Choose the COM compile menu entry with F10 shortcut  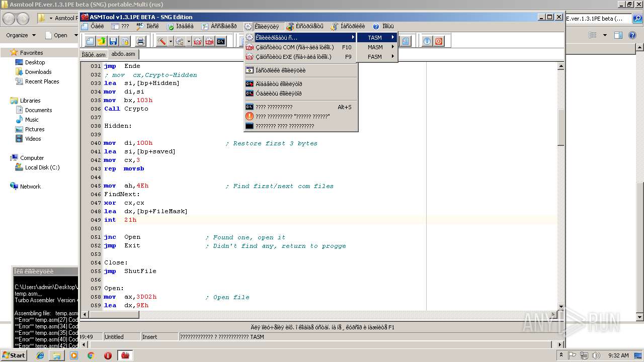(x=300, y=47)
